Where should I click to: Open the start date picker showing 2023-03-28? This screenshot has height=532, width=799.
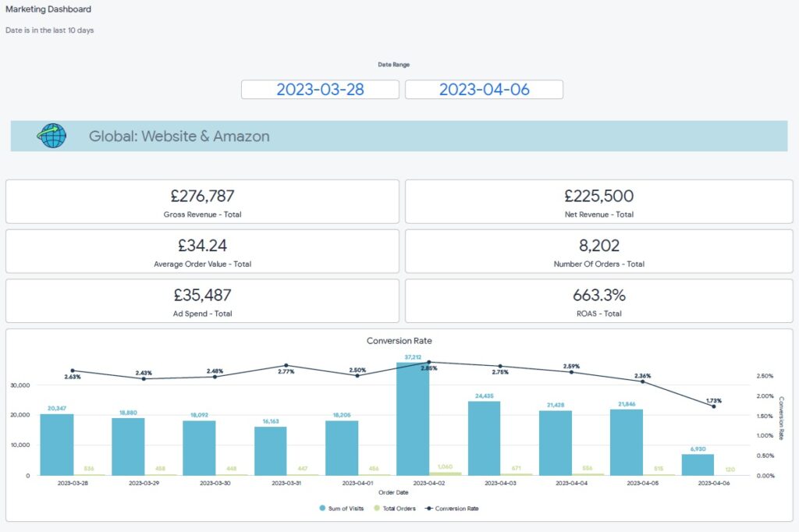click(x=321, y=89)
